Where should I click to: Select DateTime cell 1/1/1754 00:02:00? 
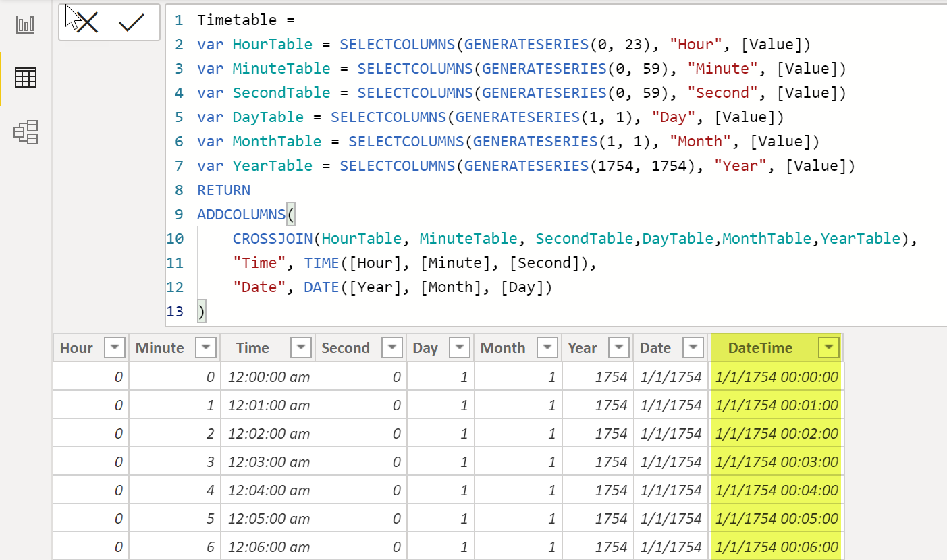pyautogui.click(x=776, y=434)
